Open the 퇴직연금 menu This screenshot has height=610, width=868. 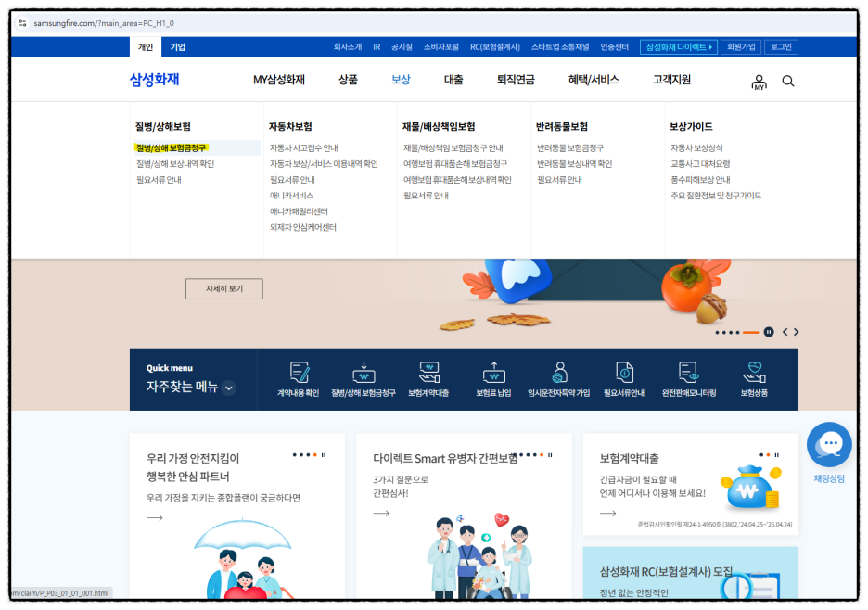516,80
